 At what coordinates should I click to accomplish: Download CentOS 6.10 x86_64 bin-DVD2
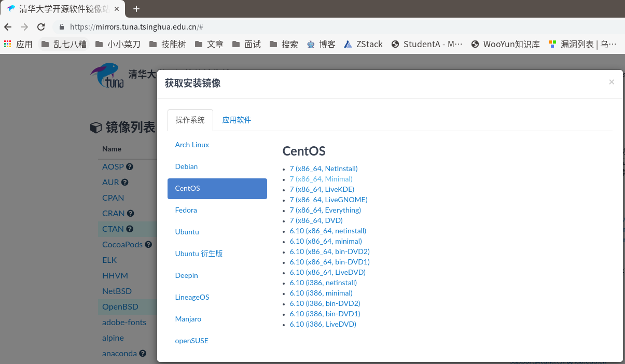(330, 251)
